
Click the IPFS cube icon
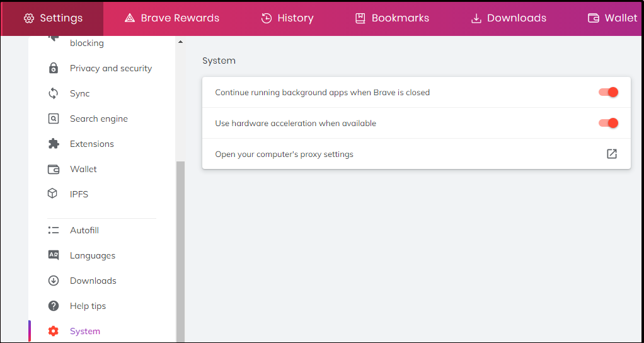[x=52, y=194]
